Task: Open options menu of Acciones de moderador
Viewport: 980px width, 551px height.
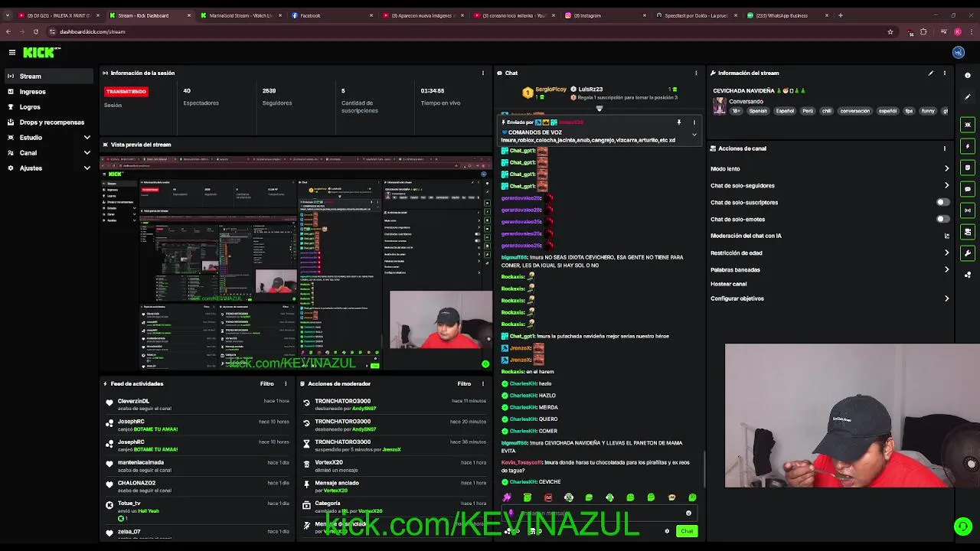Action: [x=483, y=383]
